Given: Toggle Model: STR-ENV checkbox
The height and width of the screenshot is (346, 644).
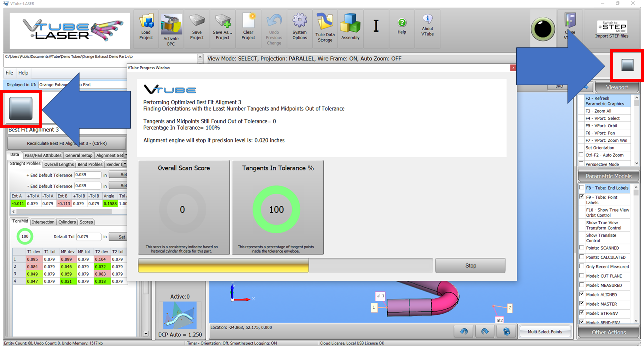Looking at the screenshot, I should tap(581, 313).
